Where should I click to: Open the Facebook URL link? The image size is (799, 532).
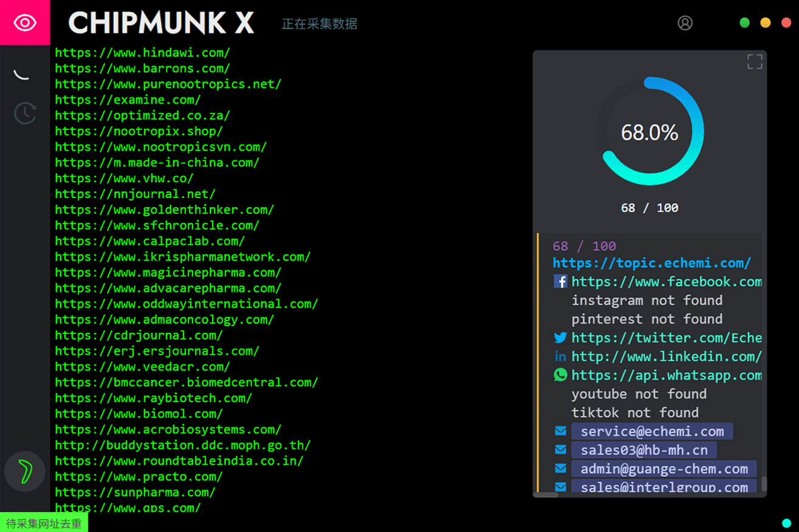click(666, 282)
